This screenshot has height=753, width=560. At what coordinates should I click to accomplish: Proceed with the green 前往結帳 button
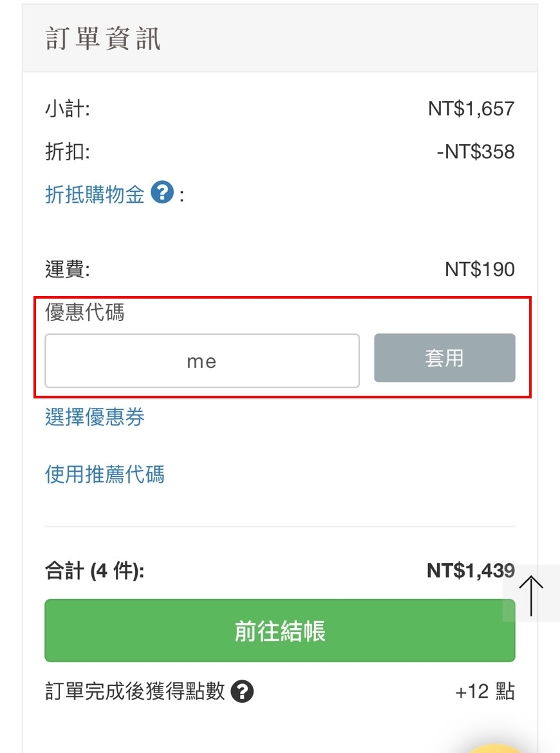click(279, 631)
